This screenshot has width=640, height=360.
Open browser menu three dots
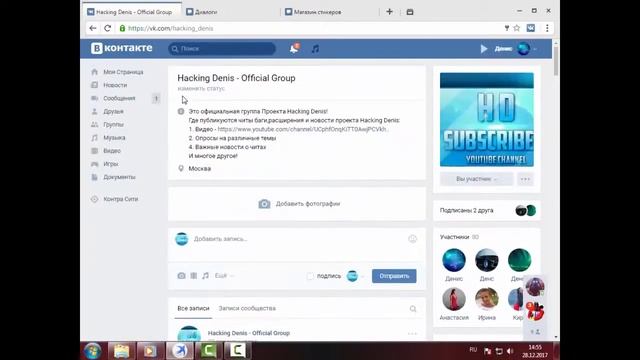pyautogui.click(x=547, y=28)
